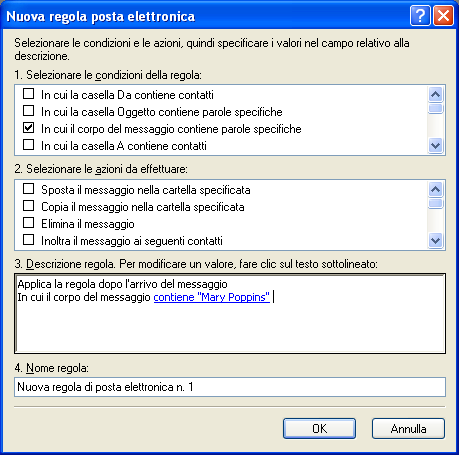Open the 'contiene "Mary Poppins"' link
The width and height of the screenshot is (459, 455).
[211, 297]
